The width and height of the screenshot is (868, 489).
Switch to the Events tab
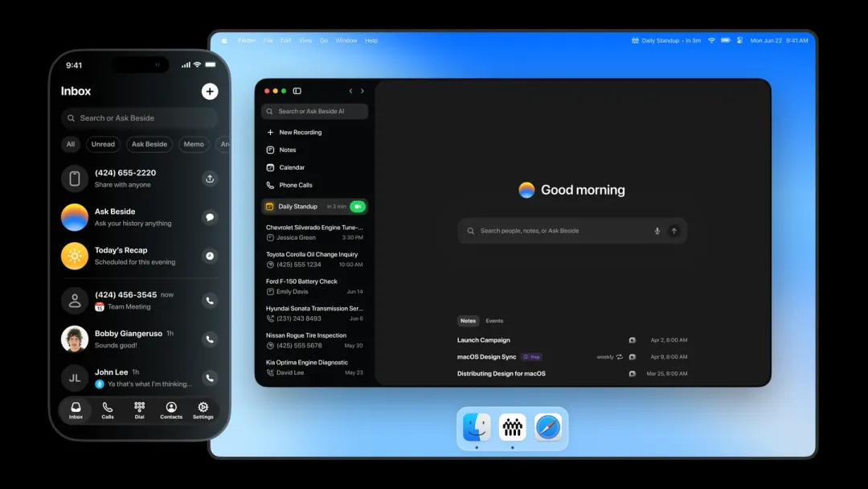(x=494, y=321)
